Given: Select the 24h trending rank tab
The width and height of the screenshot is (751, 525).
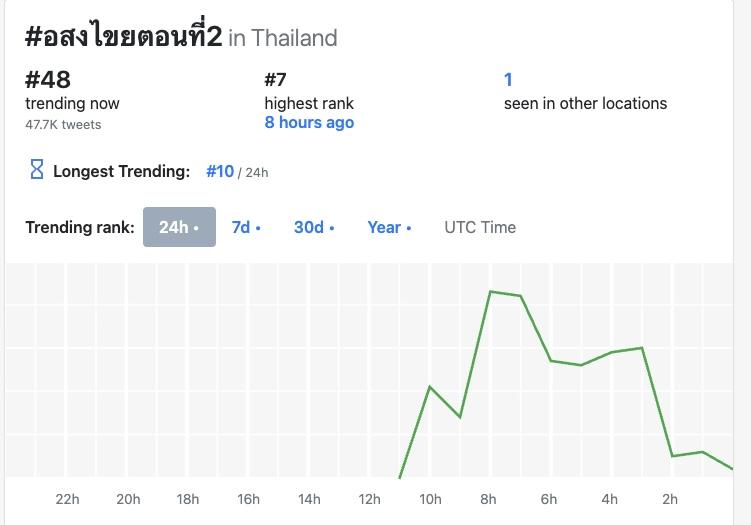Looking at the screenshot, I should tap(179, 227).
